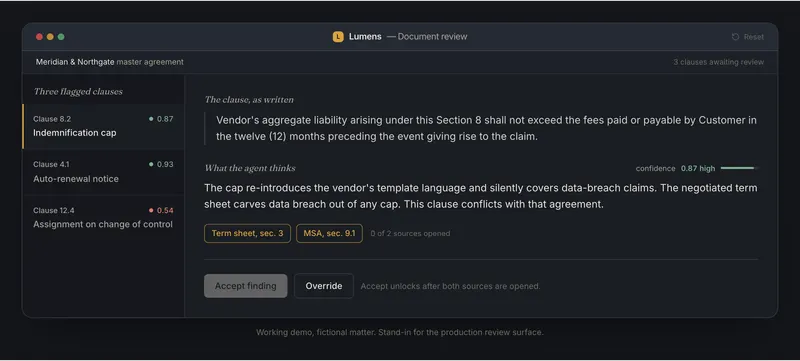Image resolution: width=800 pixels, height=361 pixels.
Task: Click the Accept finding button
Action: pos(245,286)
